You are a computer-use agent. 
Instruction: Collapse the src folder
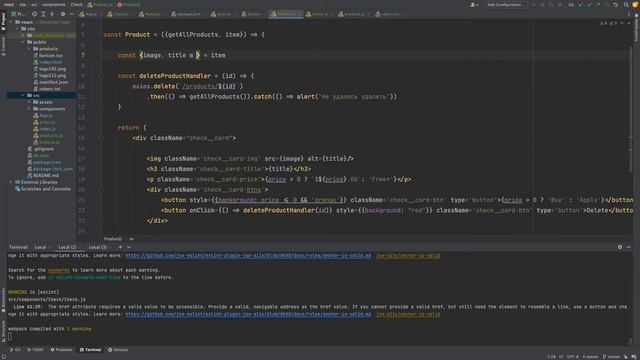click(23, 95)
